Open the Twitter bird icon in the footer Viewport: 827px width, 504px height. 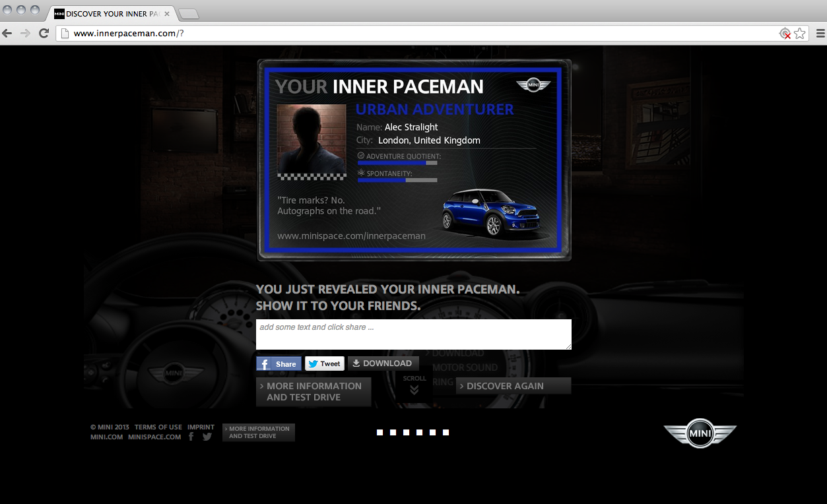point(207,436)
